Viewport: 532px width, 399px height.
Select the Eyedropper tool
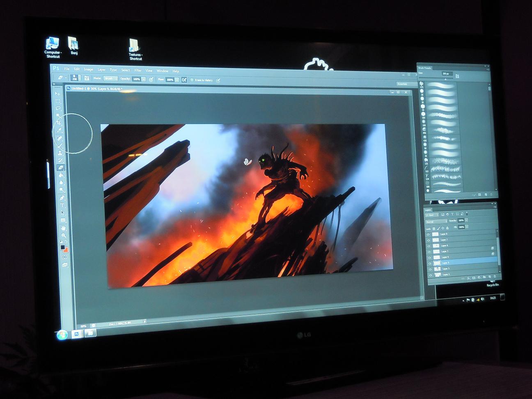(x=59, y=131)
